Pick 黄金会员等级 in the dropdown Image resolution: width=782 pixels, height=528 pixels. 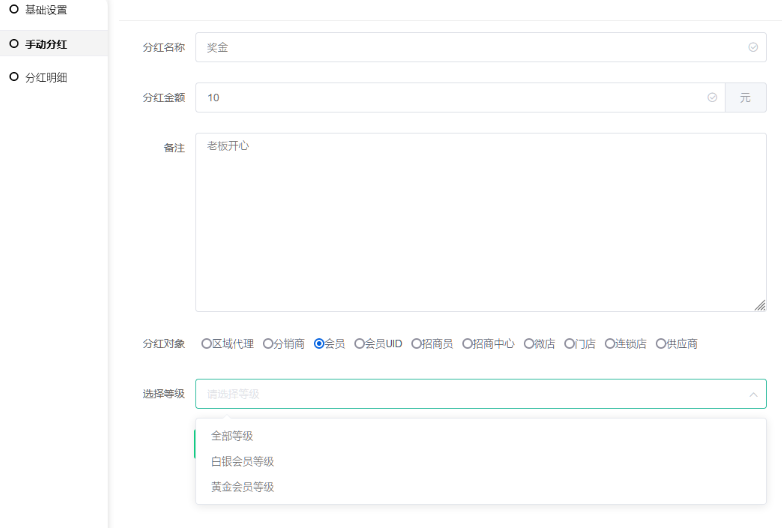242,487
